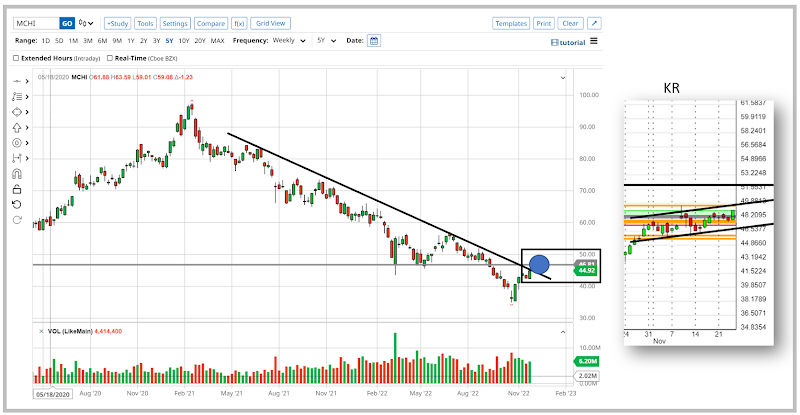Open the hamburger menu near tutorial
Image resolution: width=800 pixels, height=415 pixels.
594,41
